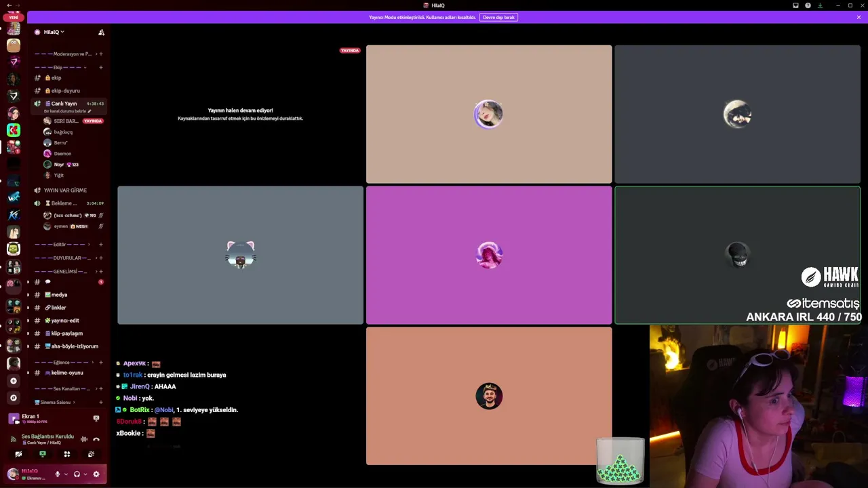868x488 pixels.
Task: Open the microphone input options arrow
Action: coord(66,474)
